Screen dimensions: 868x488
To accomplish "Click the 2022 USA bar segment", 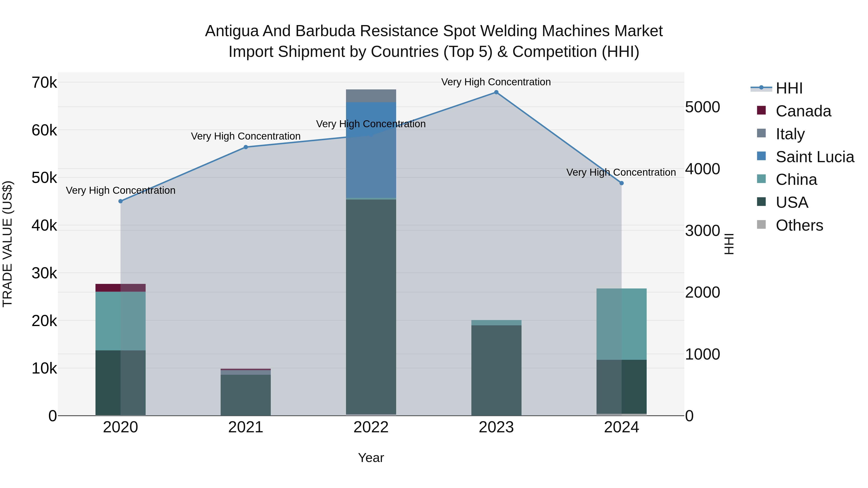I will click(x=371, y=307).
